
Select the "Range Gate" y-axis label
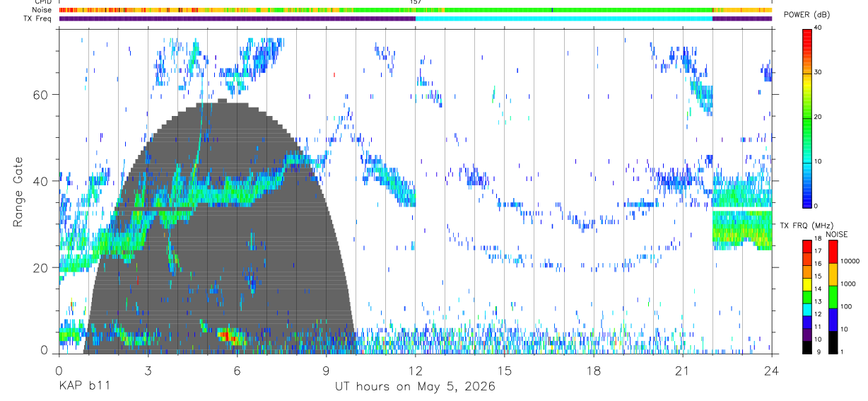click(x=20, y=192)
